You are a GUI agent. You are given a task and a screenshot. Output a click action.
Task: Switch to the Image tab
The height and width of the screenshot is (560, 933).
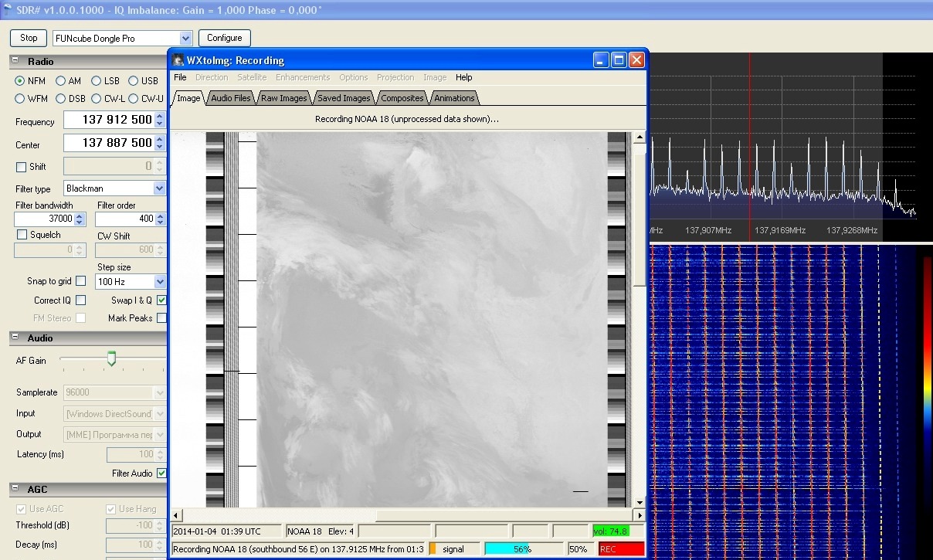point(188,98)
